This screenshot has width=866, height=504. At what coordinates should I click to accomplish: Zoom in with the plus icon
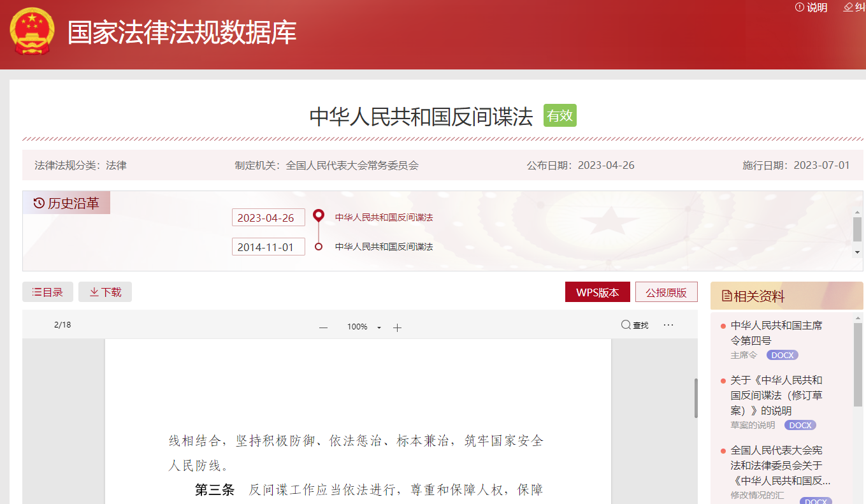[x=397, y=328]
